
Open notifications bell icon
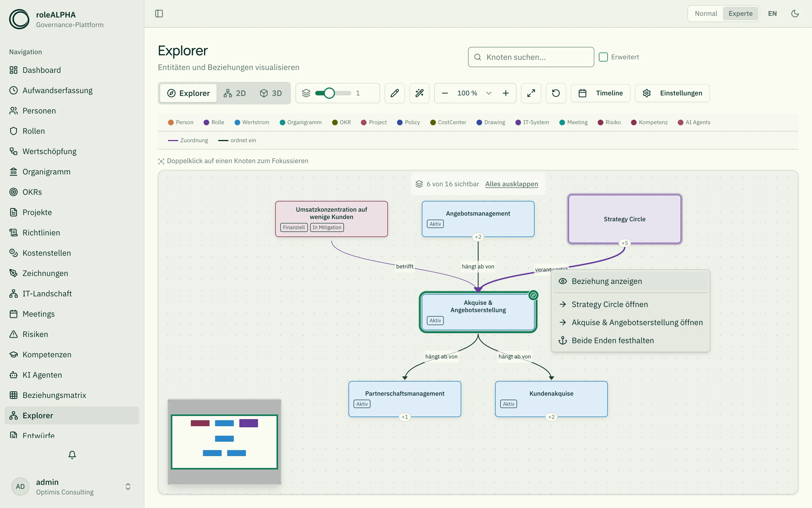click(72, 455)
